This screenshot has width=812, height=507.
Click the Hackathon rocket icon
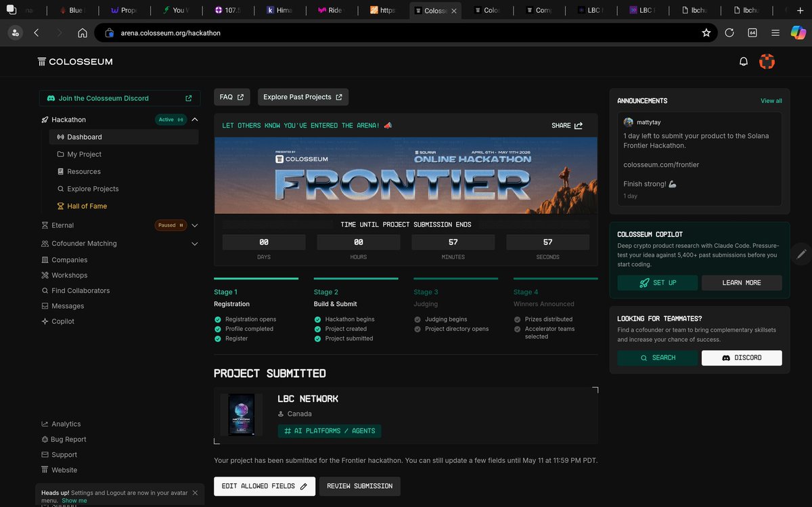(x=44, y=120)
